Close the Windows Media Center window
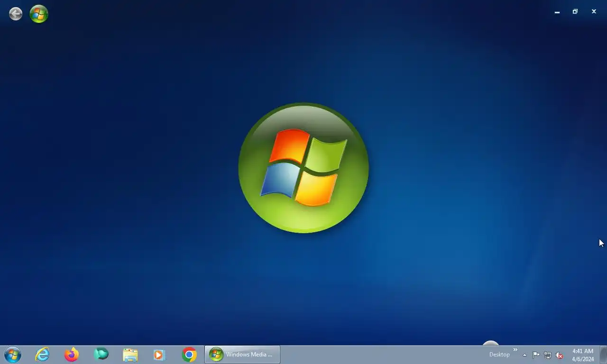Viewport: 607px width, 364px height. pyautogui.click(x=594, y=11)
